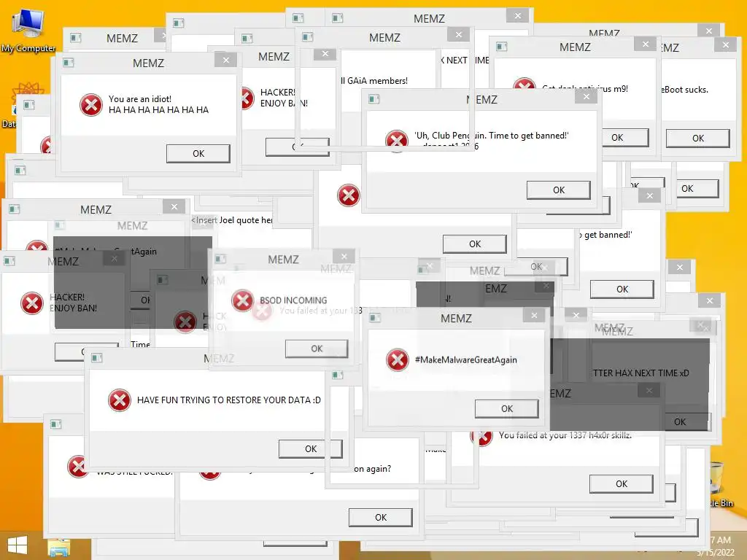Close the BSOD INCOMING dialog

pyautogui.click(x=344, y=256)
